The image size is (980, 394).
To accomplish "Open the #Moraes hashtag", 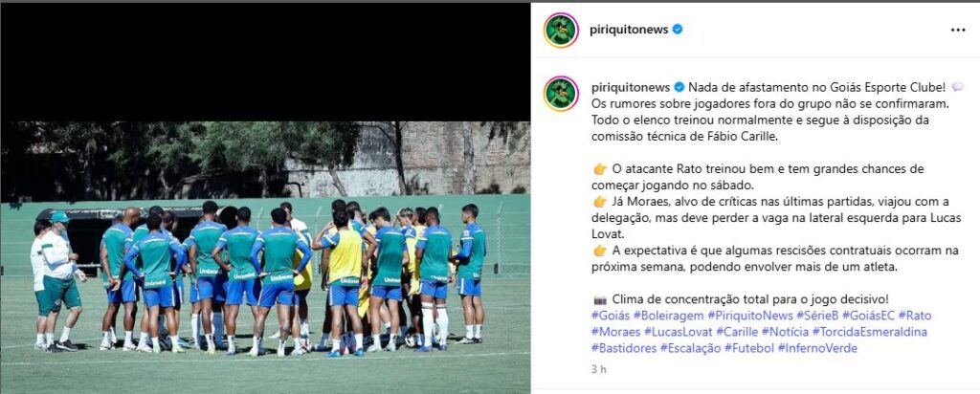I will pyautogui.click(x=615, y=332).
